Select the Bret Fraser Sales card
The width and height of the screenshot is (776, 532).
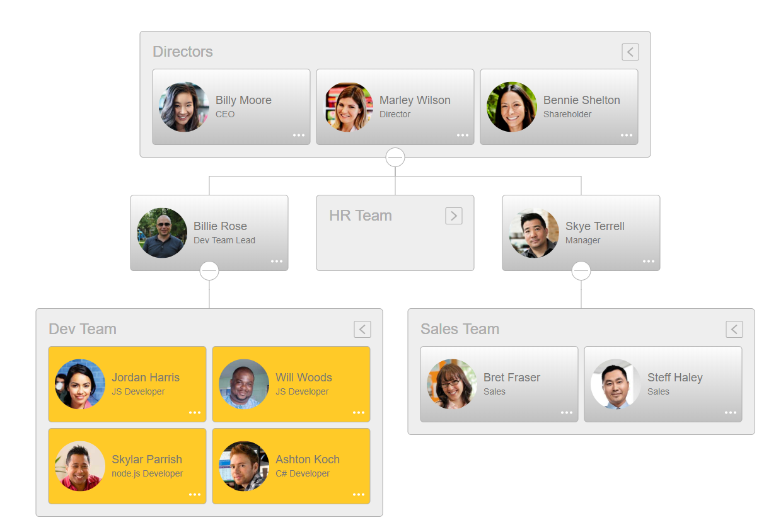[499, 384]
